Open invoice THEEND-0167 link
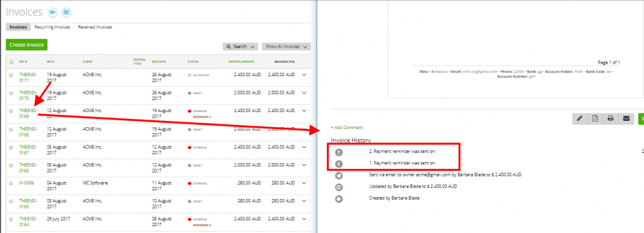 coord(28,150)
